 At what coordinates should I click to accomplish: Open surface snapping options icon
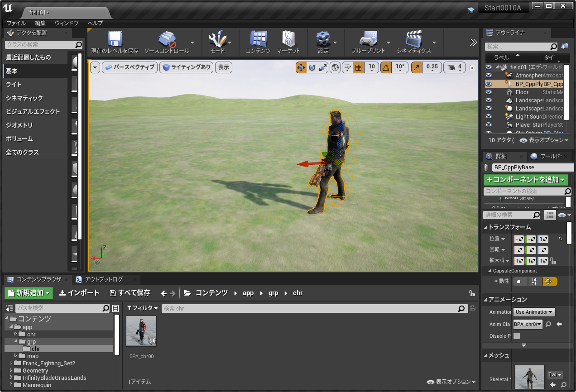click(348, 67)
